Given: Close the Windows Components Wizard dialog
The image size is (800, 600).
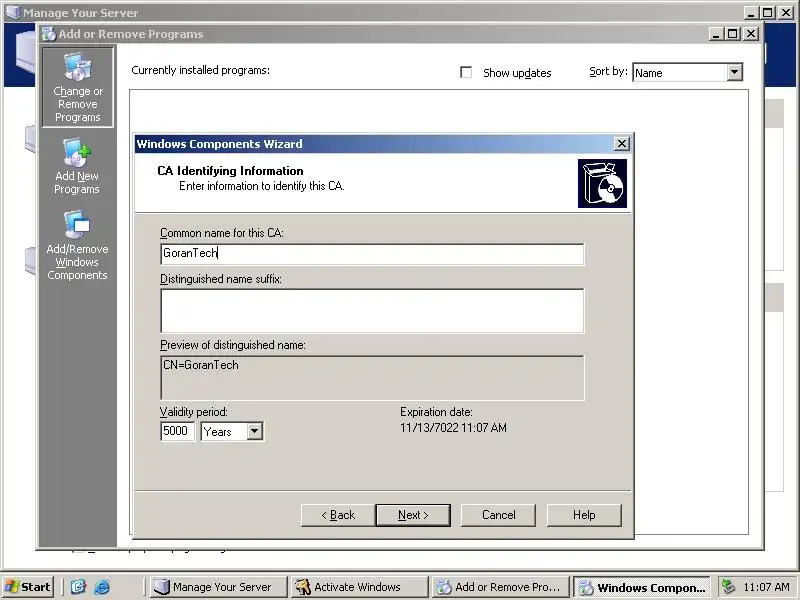Looking at the screenshot, I should tap(621, 144).
